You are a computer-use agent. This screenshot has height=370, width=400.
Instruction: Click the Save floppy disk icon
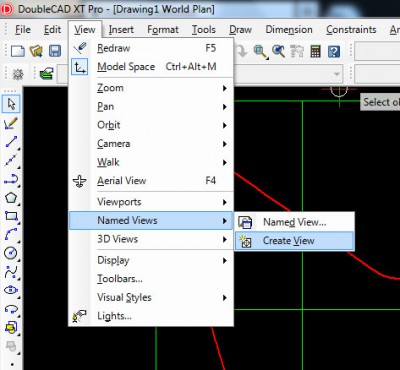click(x=55, y=51)
